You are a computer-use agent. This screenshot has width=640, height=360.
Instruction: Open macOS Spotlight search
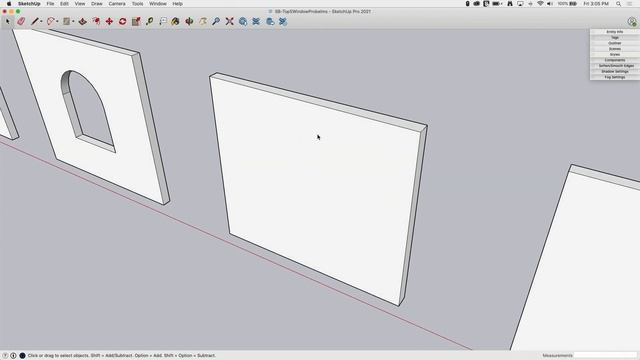[619, 4]
